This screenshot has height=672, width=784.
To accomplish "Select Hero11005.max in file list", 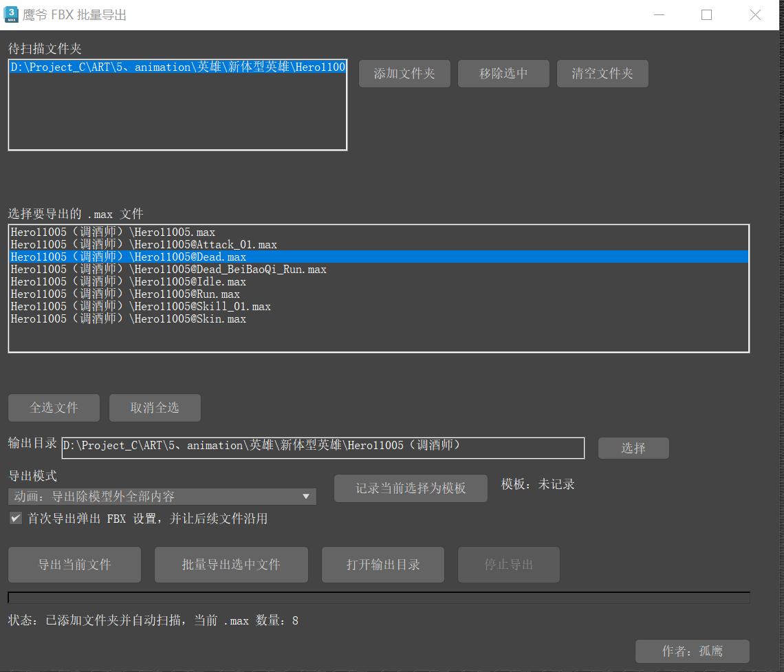I will click(x=378, y=232).
